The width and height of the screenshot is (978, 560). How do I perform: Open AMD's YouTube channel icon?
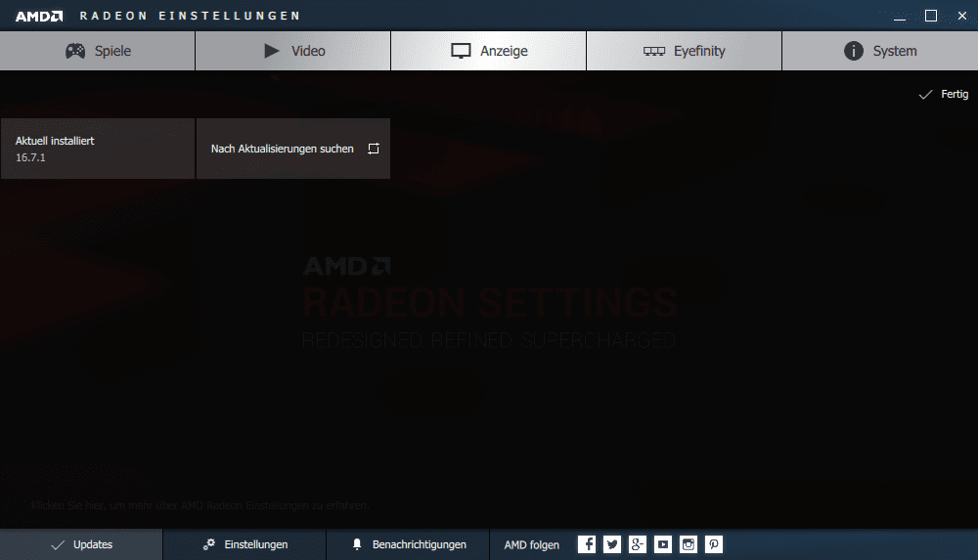click(x=663, y=544)
